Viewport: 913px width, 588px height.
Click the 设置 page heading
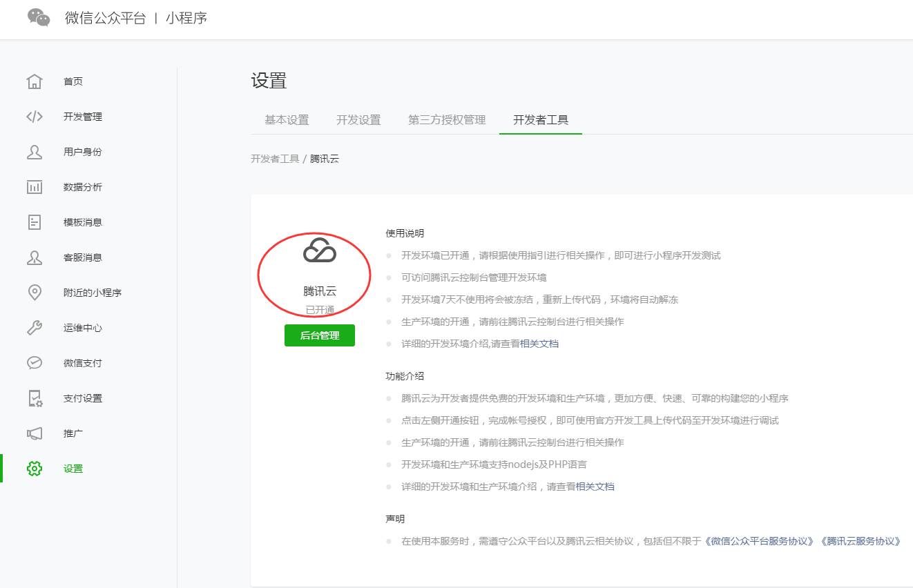[269, 81]
